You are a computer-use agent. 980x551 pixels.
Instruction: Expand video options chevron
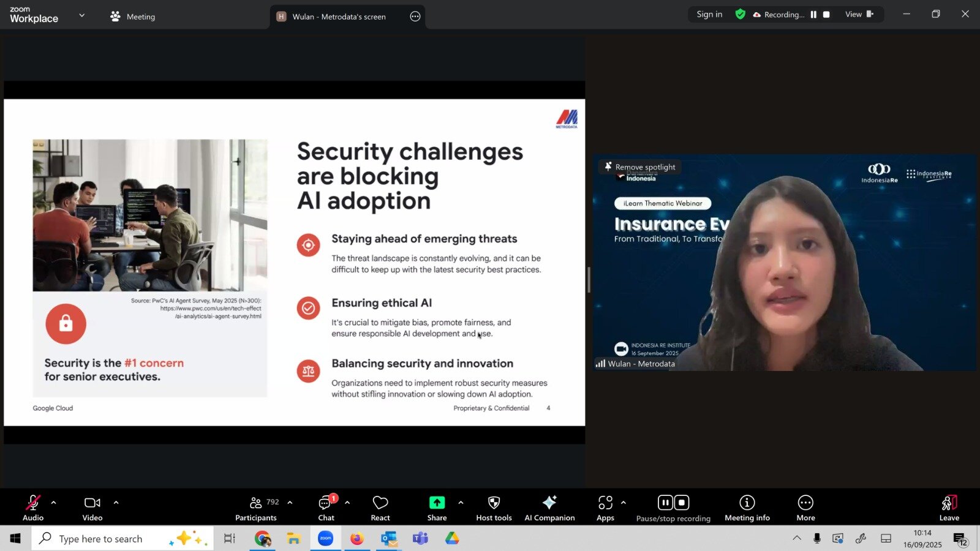tap(116, 503)
